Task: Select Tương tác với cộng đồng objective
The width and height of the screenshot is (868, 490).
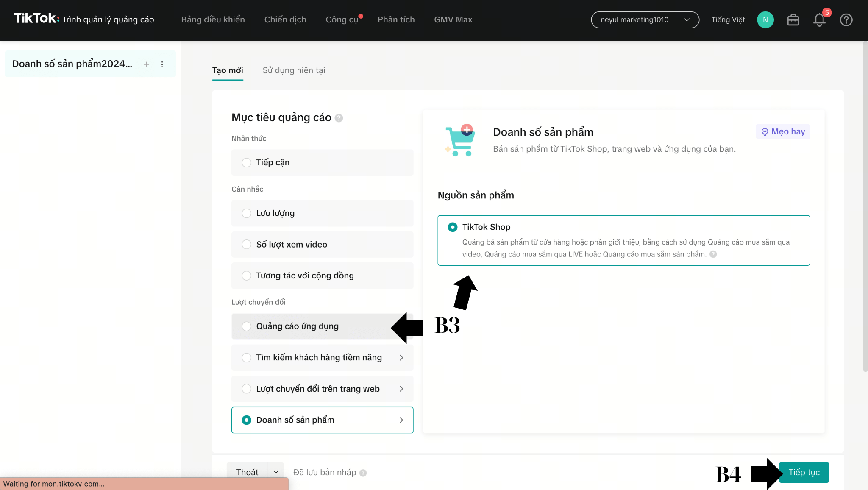Action: tap(322, 276)
